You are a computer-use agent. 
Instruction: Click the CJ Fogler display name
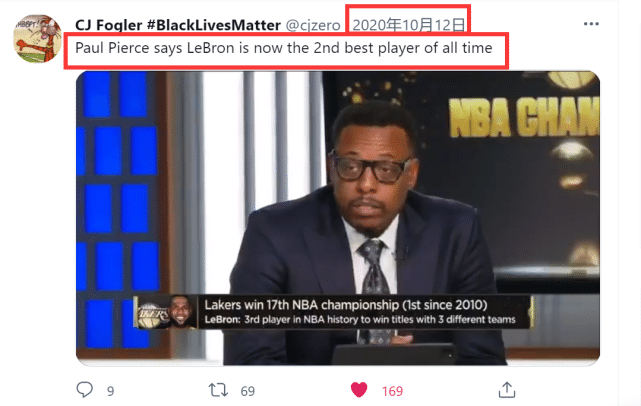[x=108, y=25]
